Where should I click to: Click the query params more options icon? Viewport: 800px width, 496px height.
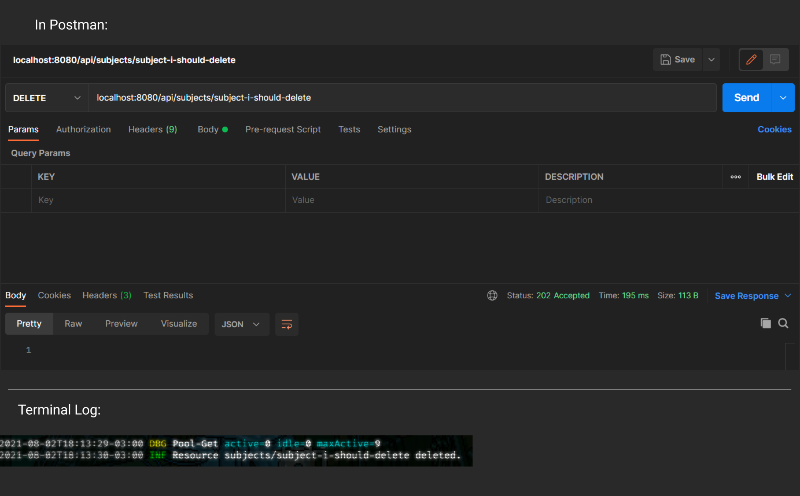pyautogui.click(x=735, y=177)
